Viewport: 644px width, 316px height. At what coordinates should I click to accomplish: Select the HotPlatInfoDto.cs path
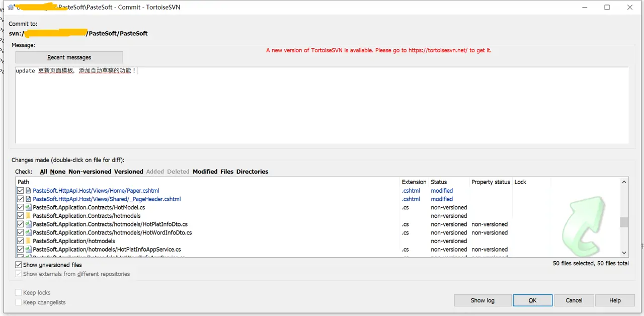pos(110,224)
